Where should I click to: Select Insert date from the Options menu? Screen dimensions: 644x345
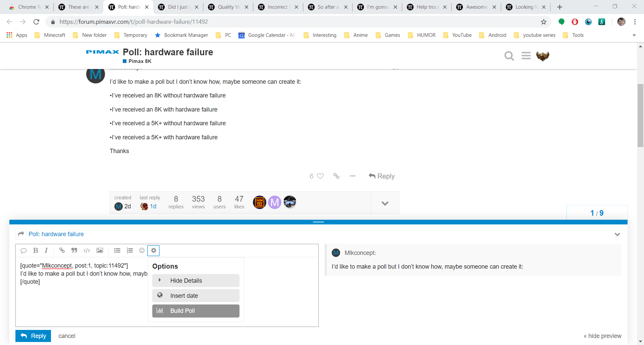tap(196, 296)
